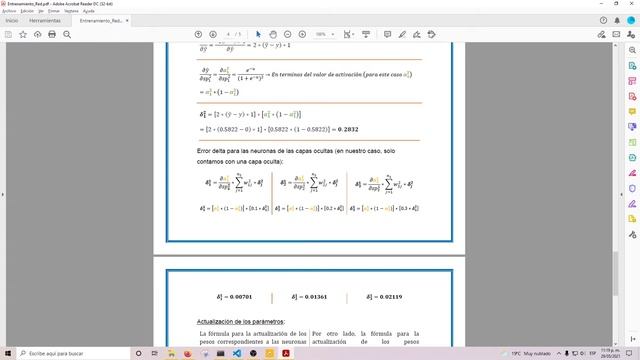This screenshot has width=640, height=360.
Task: Open the user account avatar
Action: (x=631, y=20)
